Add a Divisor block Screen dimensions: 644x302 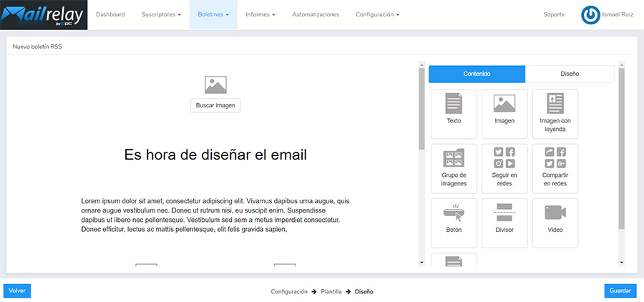pyautogui.click(x=504, y=223)
